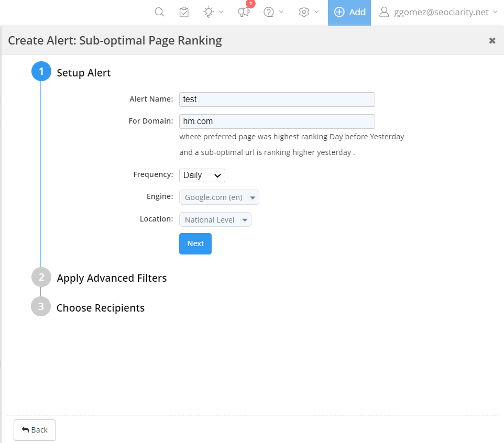Go Back using the bottom button

(x=35, y=430)
